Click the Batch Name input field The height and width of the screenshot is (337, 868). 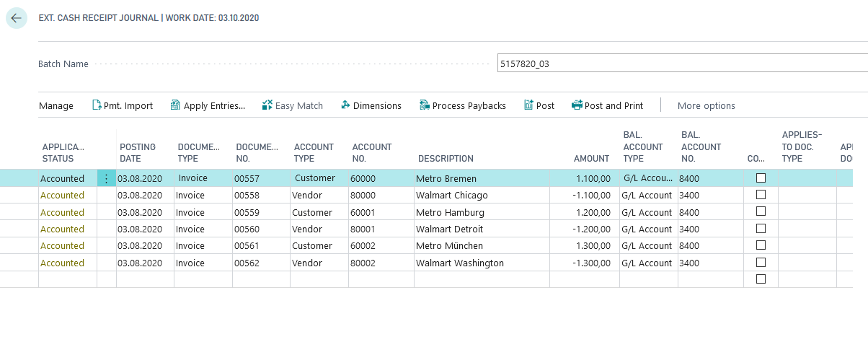click(x=681, y=64)
